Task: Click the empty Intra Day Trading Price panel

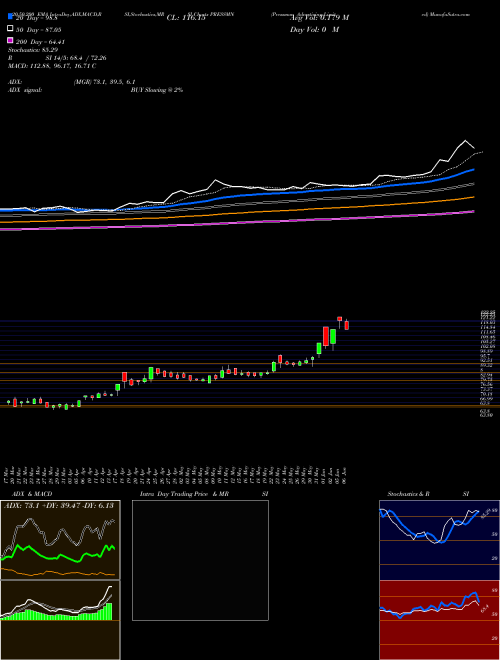Action: pyautogui.click(x=200, y=560)
